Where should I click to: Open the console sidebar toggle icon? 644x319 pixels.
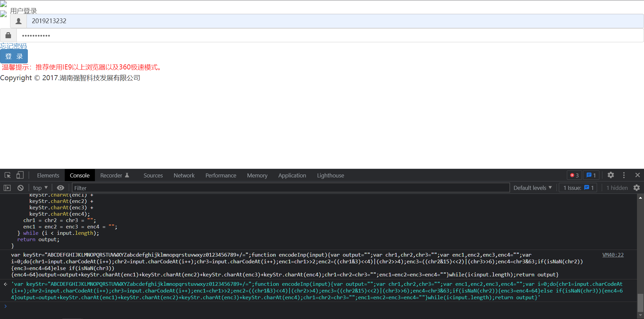pos(7,188)
